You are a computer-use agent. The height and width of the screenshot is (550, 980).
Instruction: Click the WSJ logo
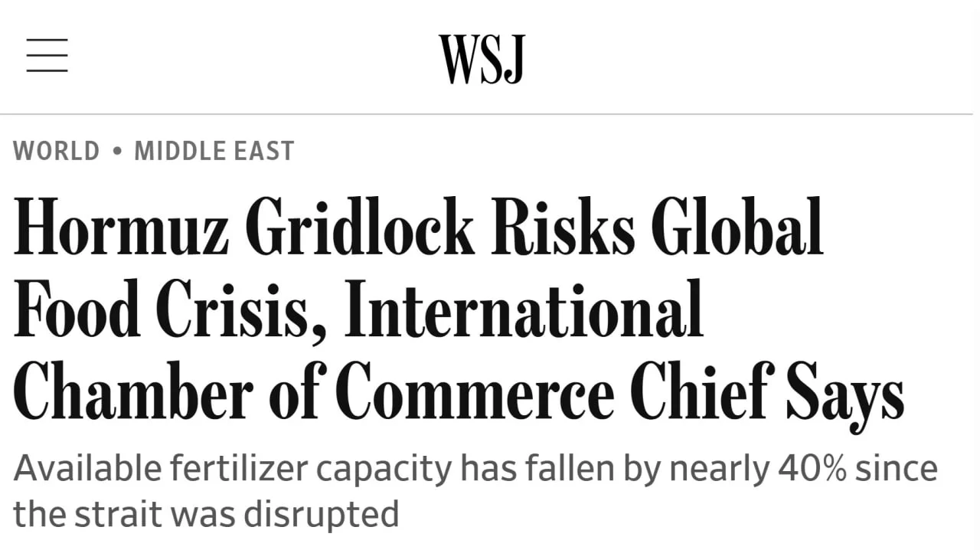482,59
